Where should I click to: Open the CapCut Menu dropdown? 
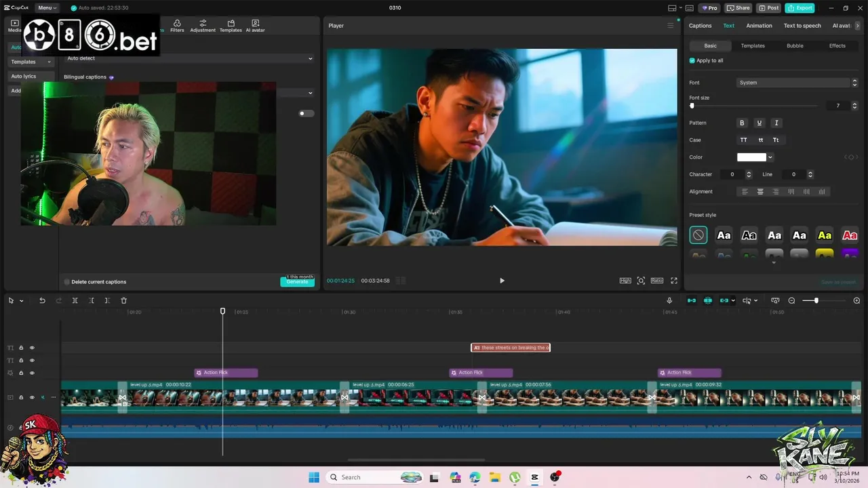(x=47, y=8)
